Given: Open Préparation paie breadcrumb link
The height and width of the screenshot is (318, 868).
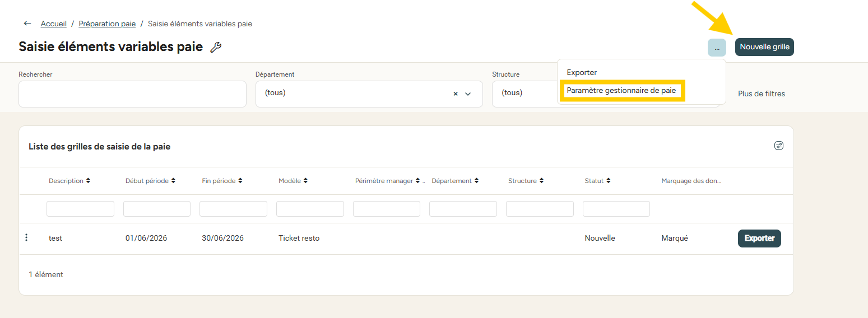Looking at the screenshot, I should [107, 24].
